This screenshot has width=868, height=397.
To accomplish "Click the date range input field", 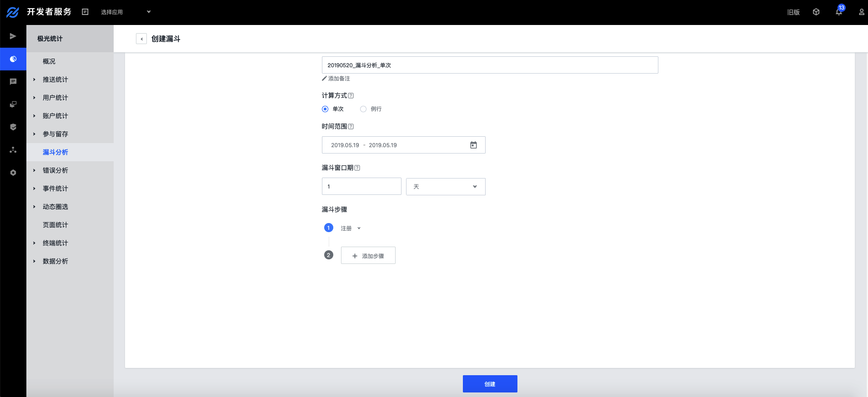I will [x=403, y=145].
